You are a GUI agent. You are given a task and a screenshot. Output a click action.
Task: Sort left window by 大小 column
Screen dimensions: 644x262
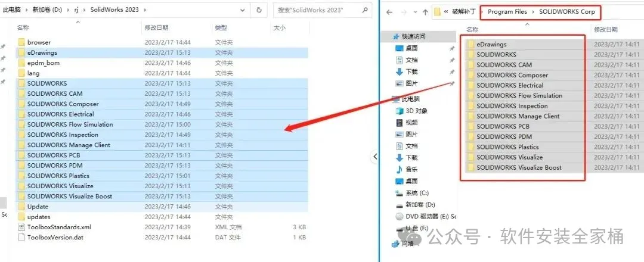[279, 27]
